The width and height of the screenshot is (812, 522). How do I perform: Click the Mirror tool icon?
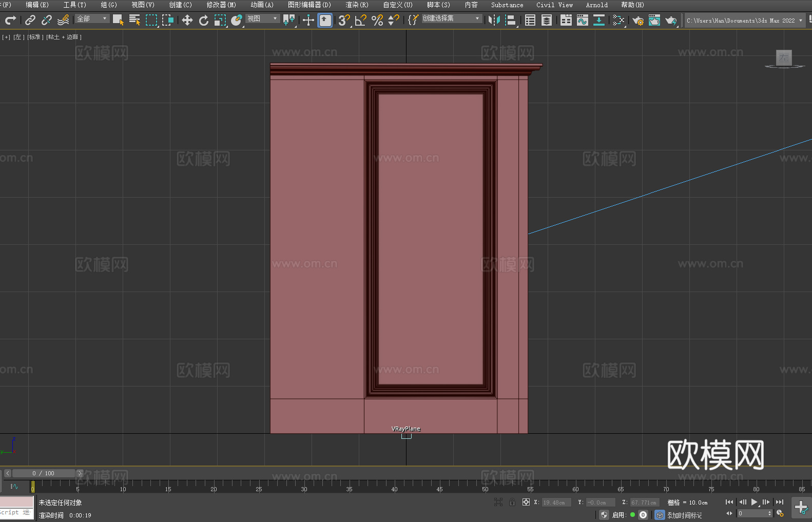click(494, 20)
